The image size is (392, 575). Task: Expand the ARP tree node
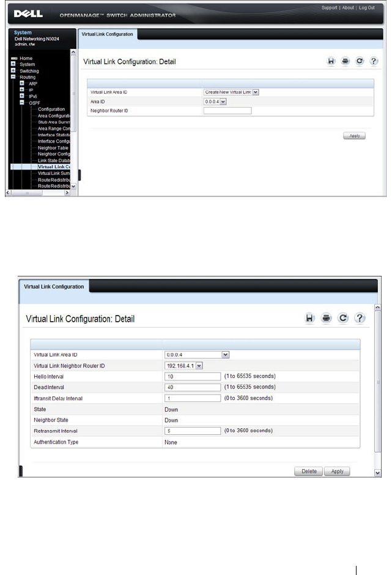[22, 83]
